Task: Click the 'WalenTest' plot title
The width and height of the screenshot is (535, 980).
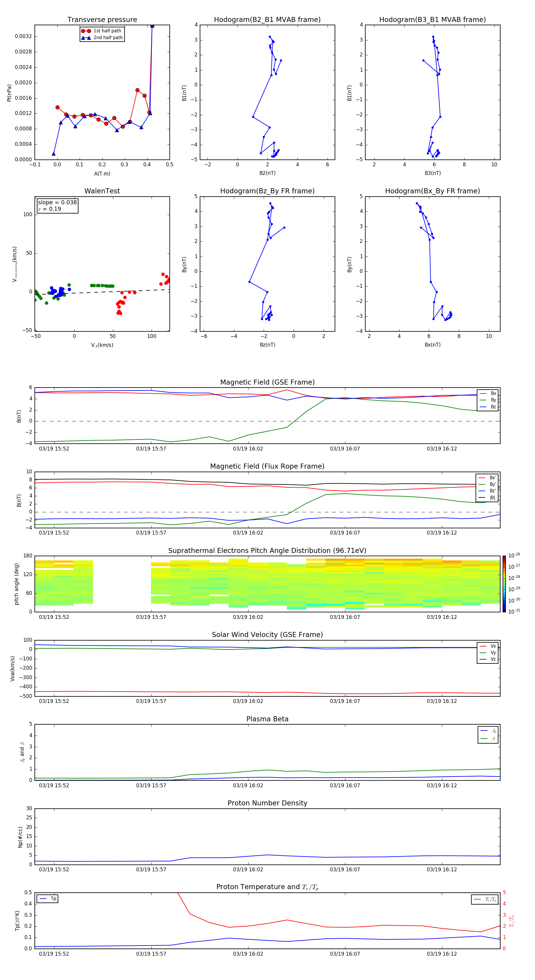Action: [x=102, y=191]
